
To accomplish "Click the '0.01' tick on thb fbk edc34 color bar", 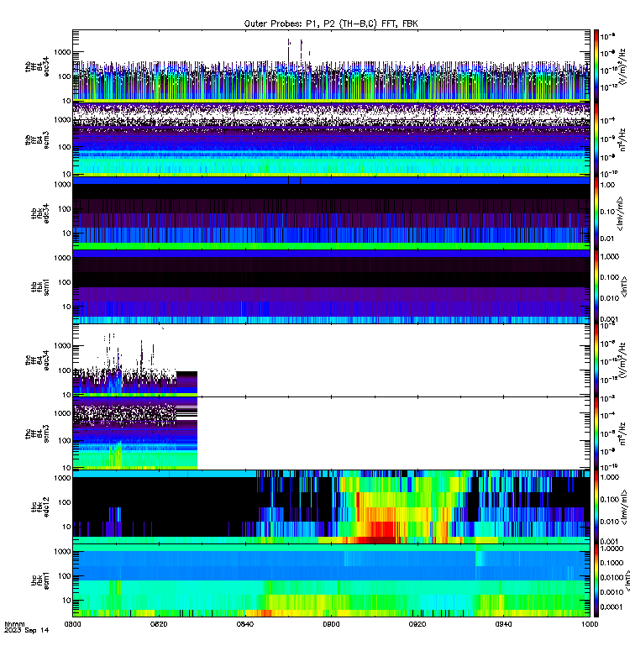I will (x=607, y=239).
